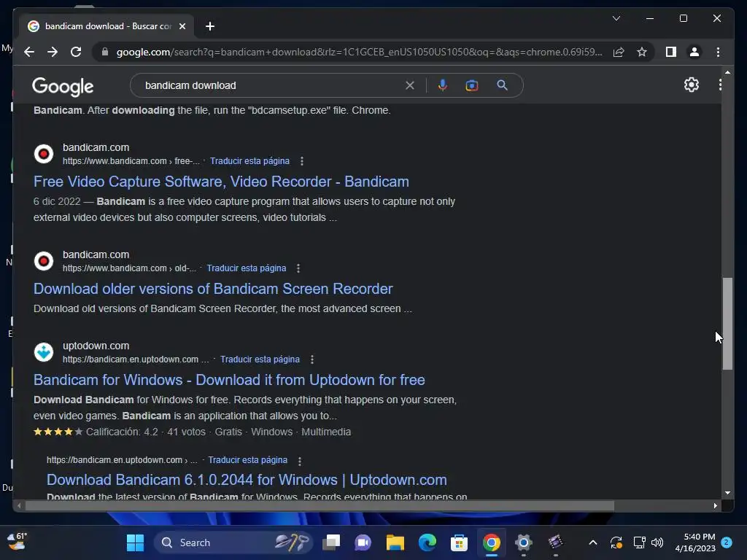The width and height of the screenshot is (747, 560).
Task: Open options for Free Video Capture result
Action: click(301, 161)
